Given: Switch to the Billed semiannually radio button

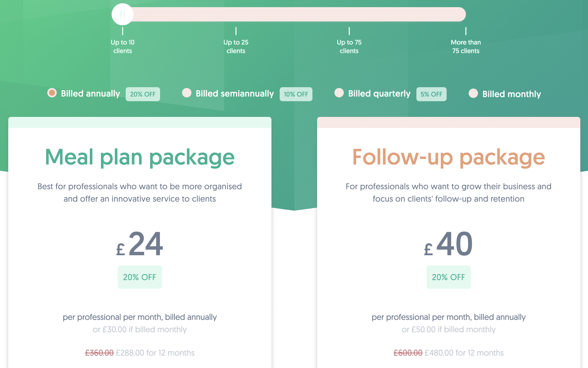Looking at the screenshot, I should [187, 93].
